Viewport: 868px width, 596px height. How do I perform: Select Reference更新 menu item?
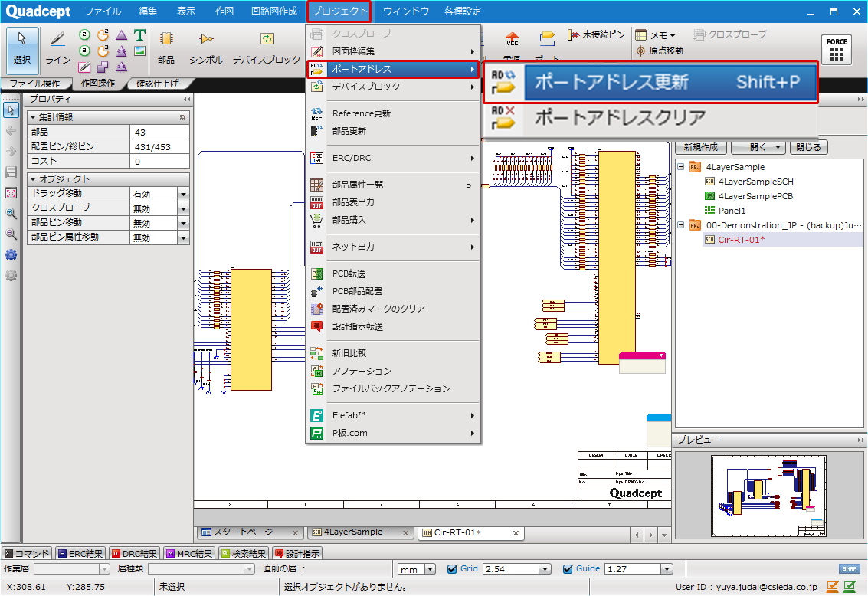[392, 113]
